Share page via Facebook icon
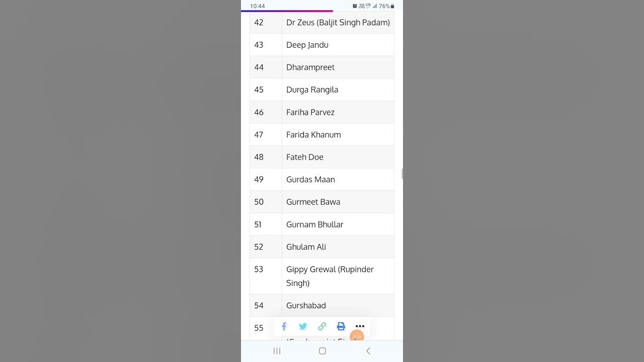644x362 pixels. point(284,326)
